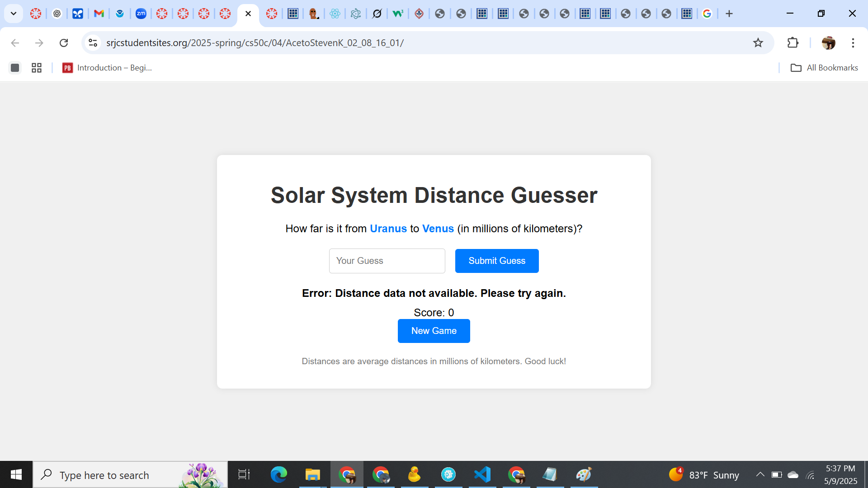
Task: Click the Your Guess input field
Action: pos(387,261)
